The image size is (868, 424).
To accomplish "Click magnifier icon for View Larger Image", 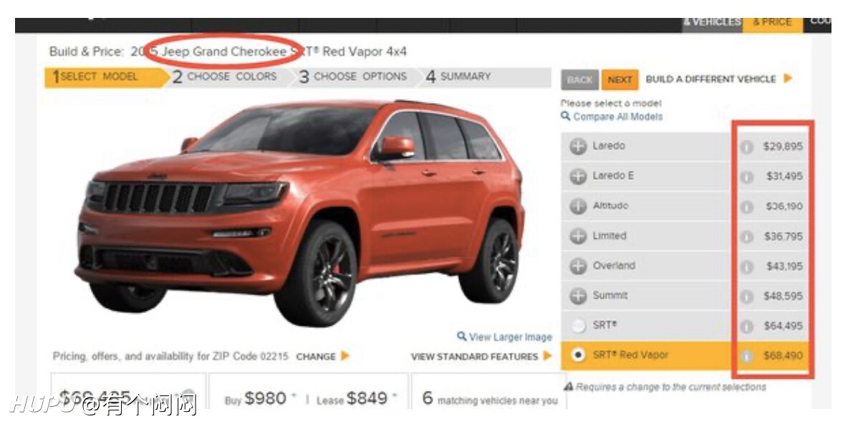I will 462,337.
